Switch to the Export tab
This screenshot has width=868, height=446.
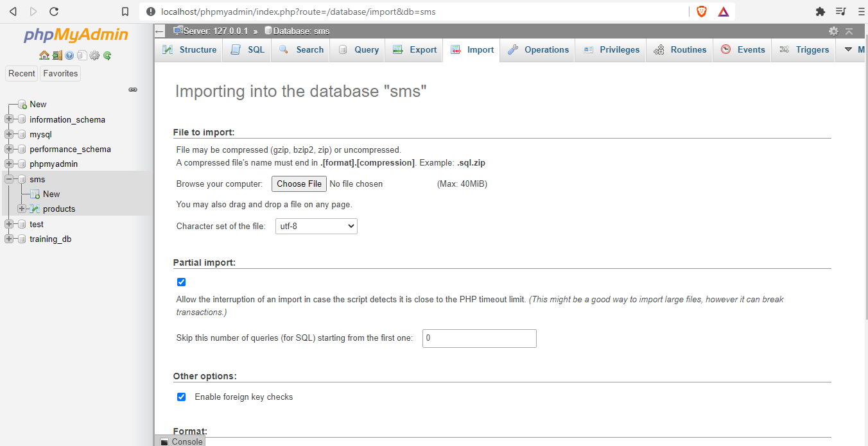[413, 49]
